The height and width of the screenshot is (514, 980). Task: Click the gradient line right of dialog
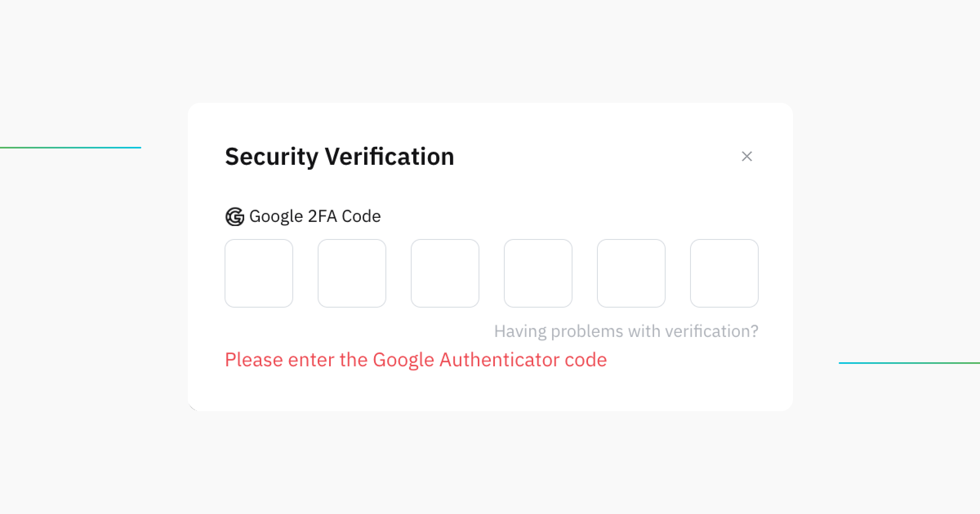tap(909, 363)
